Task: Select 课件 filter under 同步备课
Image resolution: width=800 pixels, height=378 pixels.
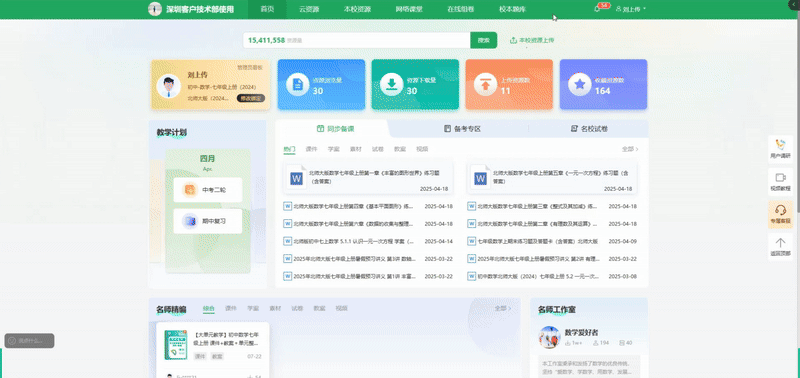Action: (311, 149)
